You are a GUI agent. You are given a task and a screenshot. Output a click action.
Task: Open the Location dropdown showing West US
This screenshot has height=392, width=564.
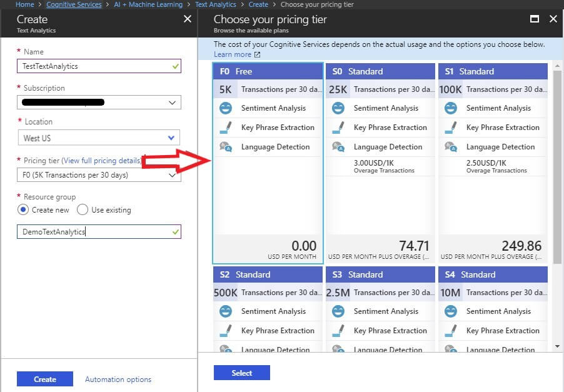click(x=99, y=138)
